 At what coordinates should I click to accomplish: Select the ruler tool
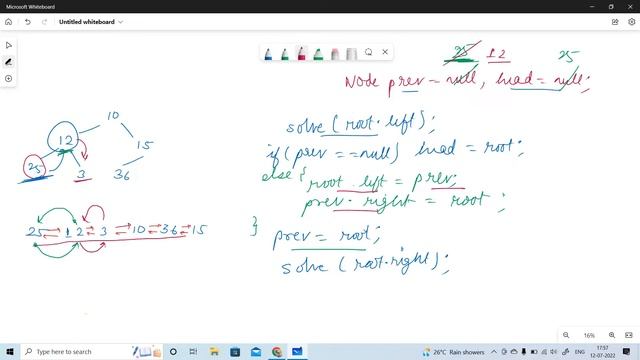point(351,53)
